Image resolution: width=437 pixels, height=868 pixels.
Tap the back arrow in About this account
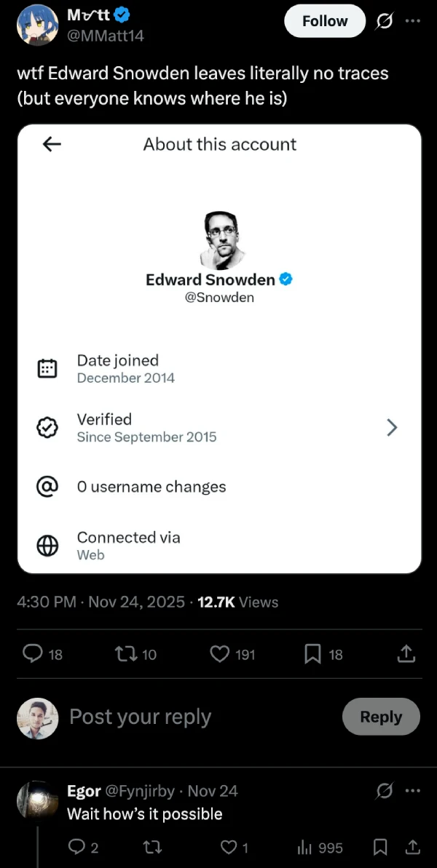click(x=51, y=143)
